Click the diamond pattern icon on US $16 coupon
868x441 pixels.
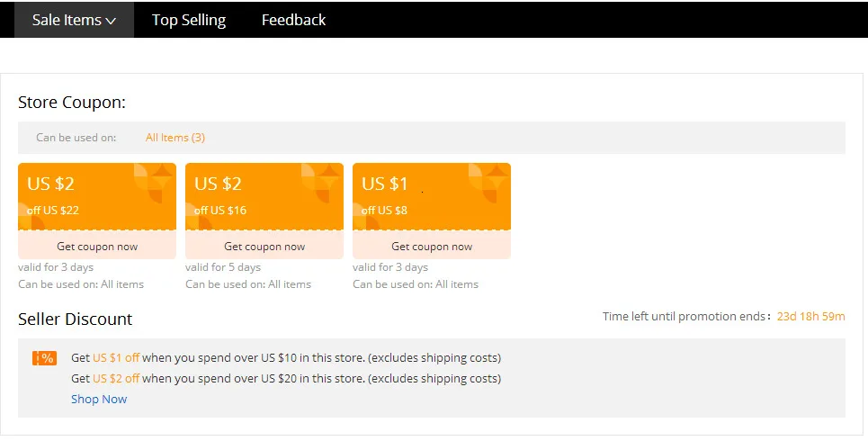(x=321, y=180)
